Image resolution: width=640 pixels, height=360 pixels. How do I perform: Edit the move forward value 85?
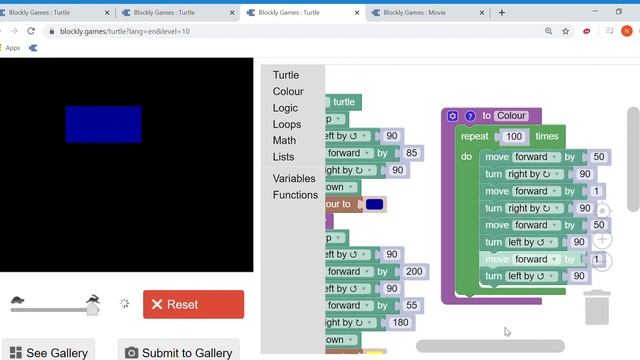(411, 153)
